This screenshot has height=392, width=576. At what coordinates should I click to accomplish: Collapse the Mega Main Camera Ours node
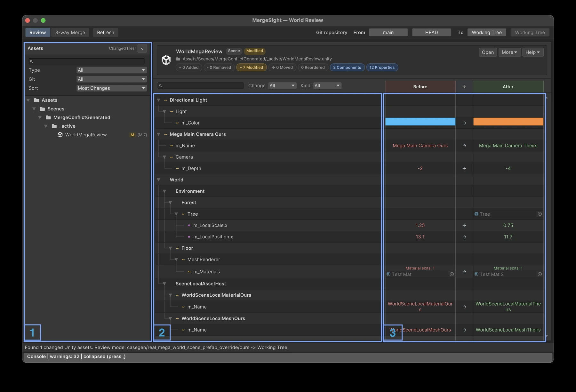point(158,134)
